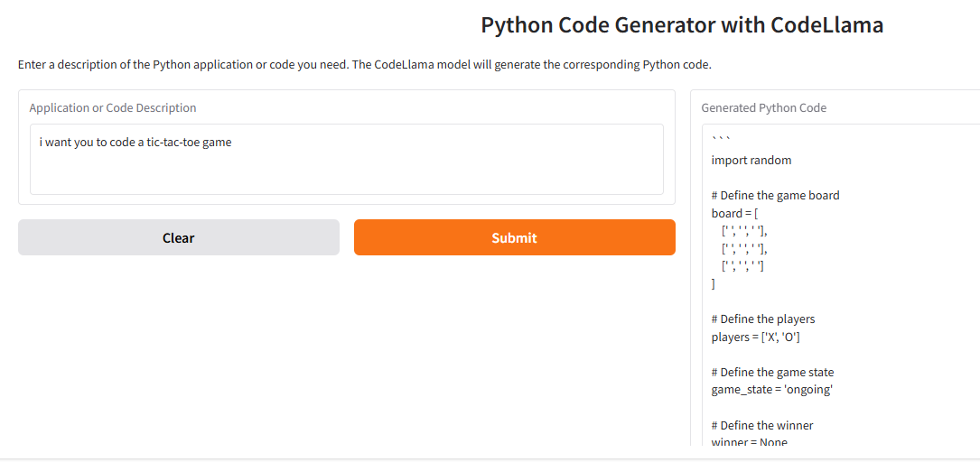This screenshot has width=980, height=462.
Task: Focus the Application or Code Description textbox
Action: [346, 167]
